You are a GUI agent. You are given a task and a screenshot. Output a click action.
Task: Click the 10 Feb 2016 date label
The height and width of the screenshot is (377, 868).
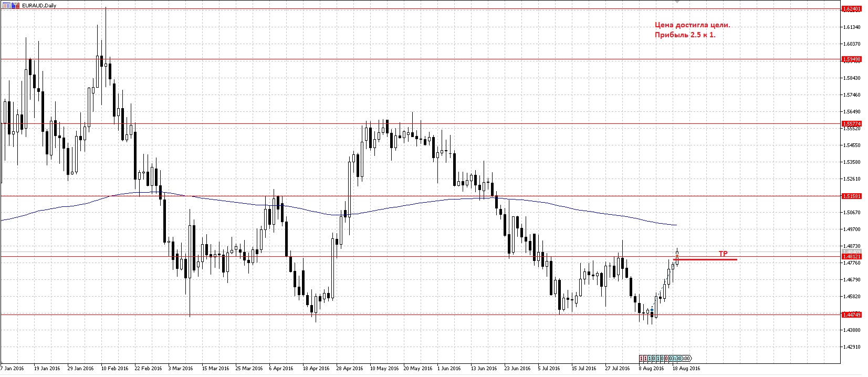click(x=114, y=369)
